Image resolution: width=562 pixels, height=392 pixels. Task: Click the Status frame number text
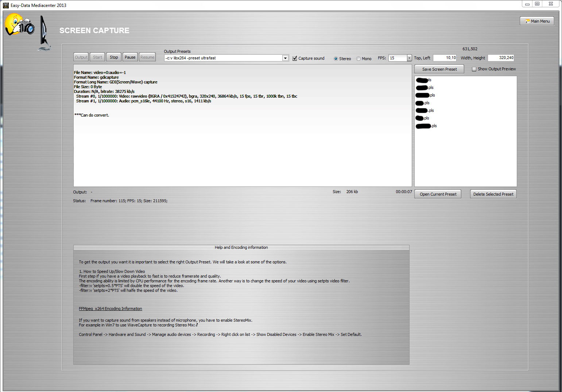pos(129,201)
